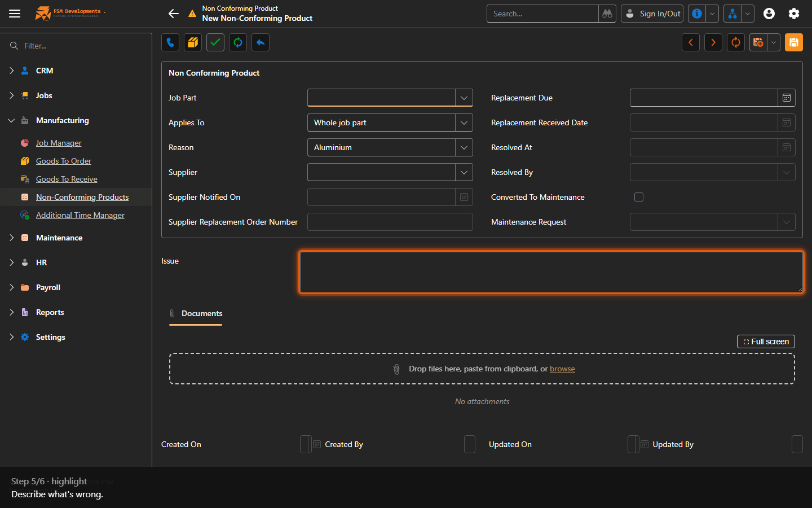The width and height of the screenshot is (812, 508).
Task: Open Goods To Order in sidebar
Action: click(64, 161)
